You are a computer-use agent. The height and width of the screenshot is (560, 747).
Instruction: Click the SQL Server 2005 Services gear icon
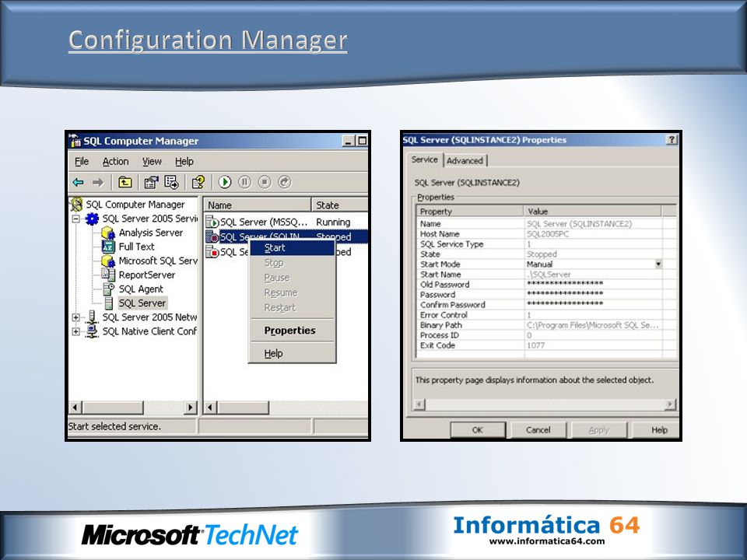92,219
